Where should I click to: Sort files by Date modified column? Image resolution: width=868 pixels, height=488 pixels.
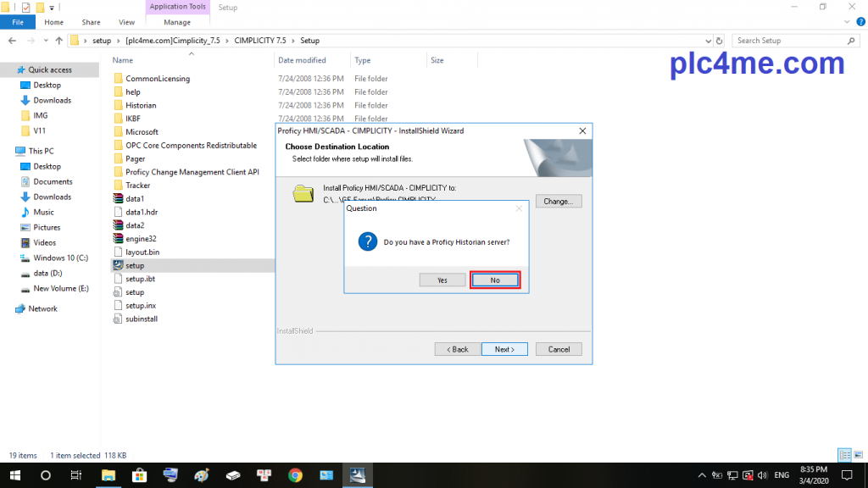[x=302, y=60]
